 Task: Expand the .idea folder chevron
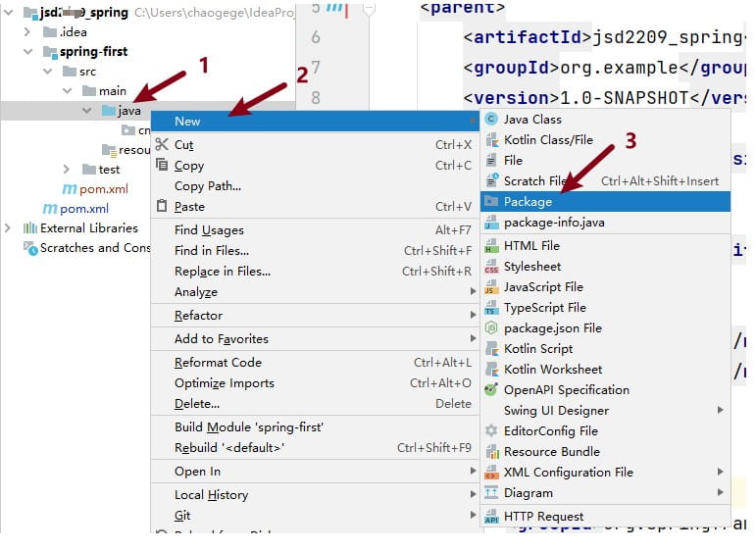(27, 32)
